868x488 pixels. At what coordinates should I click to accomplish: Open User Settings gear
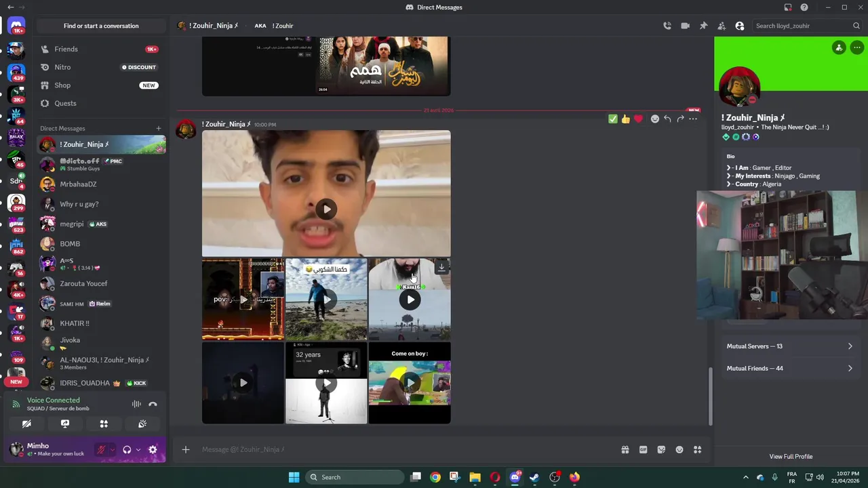tap(153, 450)
